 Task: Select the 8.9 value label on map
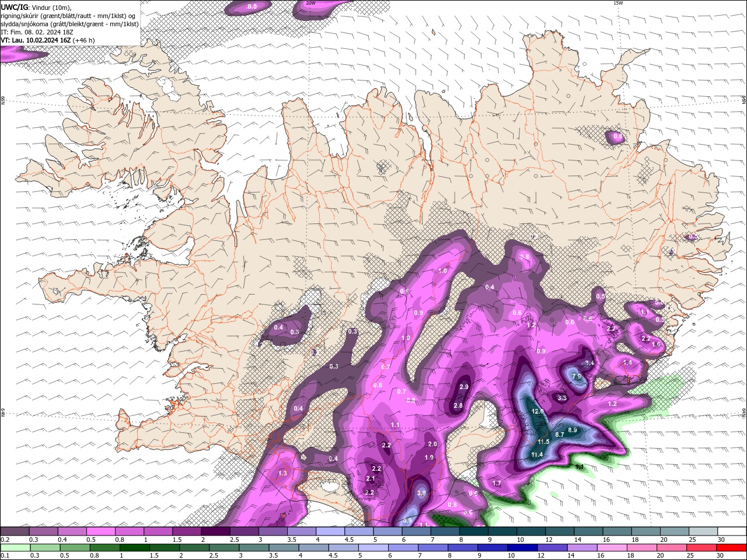tap(573, 430)
